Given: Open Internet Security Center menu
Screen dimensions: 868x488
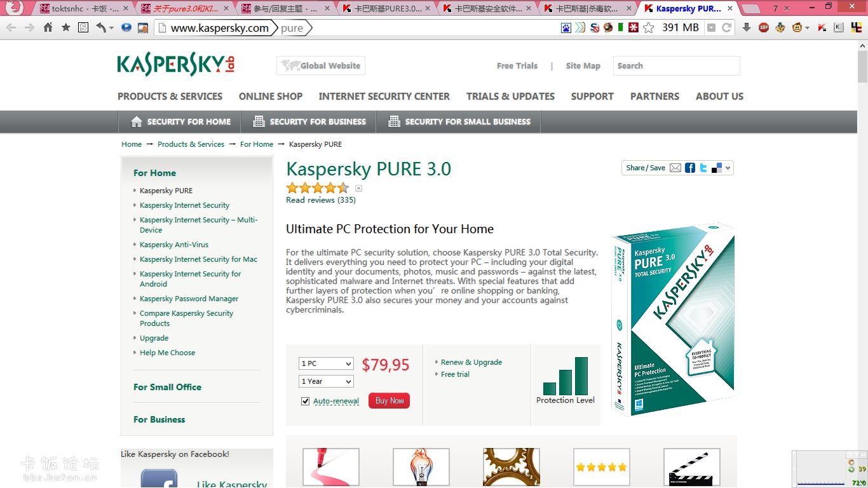Looking at the screenshot, I should [x=384, y=97].
